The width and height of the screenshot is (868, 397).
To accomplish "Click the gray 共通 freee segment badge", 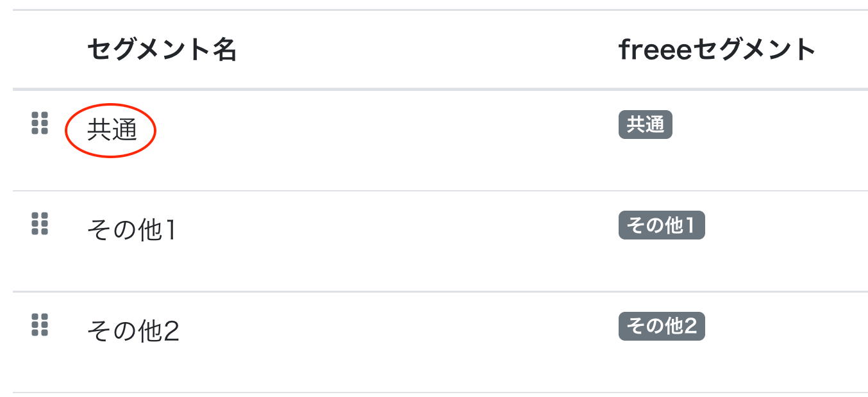I will pos(645,125).
